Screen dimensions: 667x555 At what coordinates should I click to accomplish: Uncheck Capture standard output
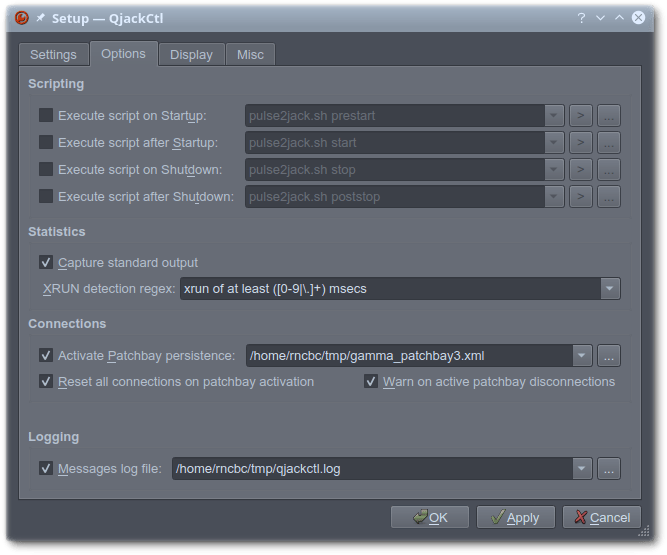click(46, 262)
